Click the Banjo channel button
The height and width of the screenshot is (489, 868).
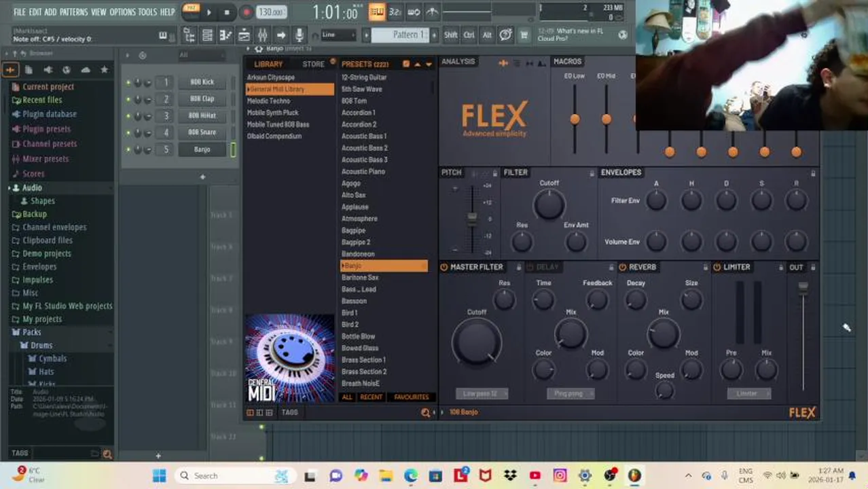coord(202,149)
